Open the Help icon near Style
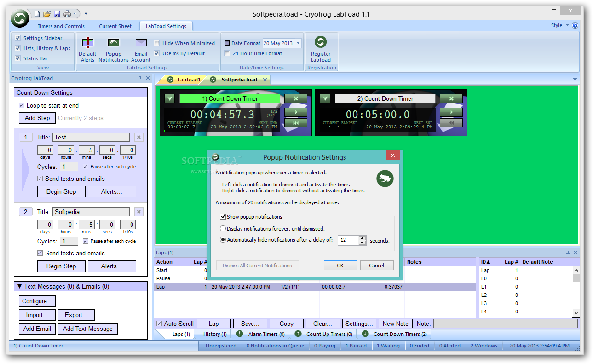593x364 pixels. [575, 26]
